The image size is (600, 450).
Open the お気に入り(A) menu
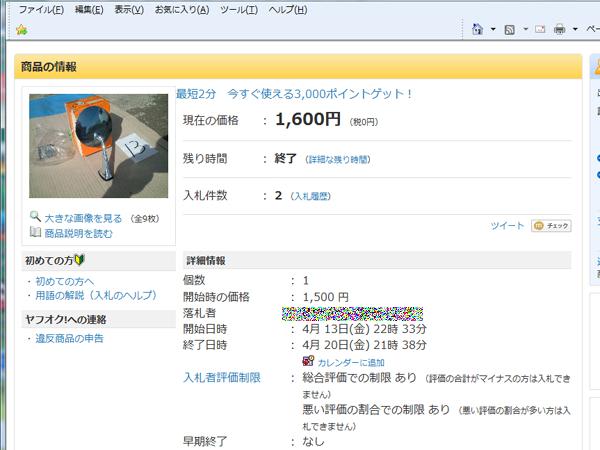[182, 9]
